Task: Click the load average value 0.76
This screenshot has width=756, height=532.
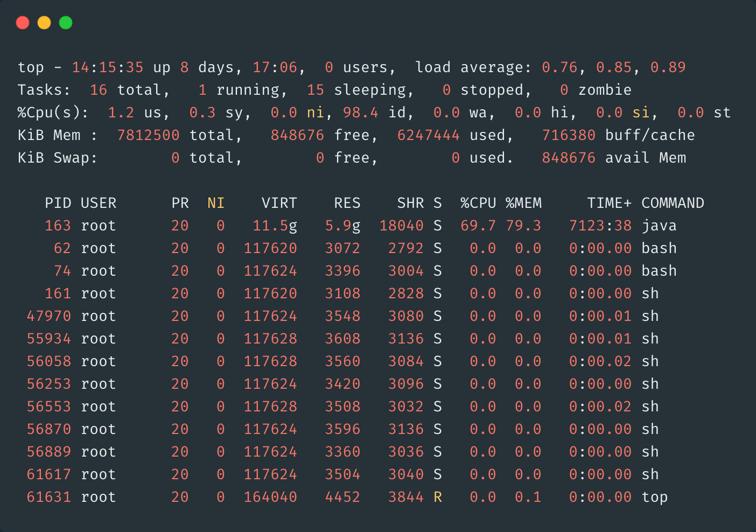Action: [559, 67]
